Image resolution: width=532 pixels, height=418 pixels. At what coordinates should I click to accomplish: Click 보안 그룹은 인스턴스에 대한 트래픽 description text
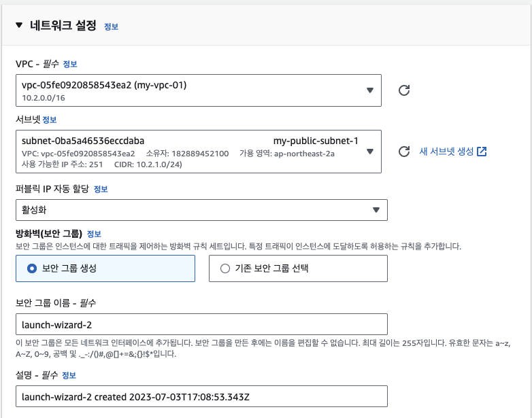click(x=238, y=246)
